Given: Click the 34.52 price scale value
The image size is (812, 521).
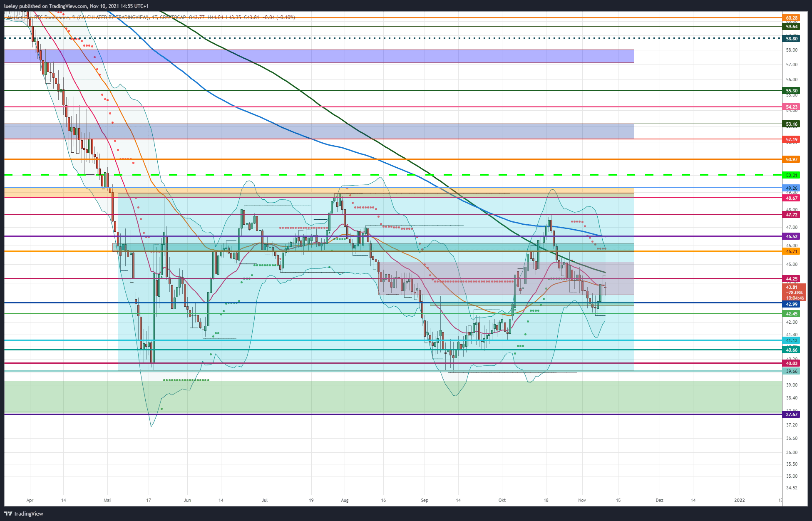Looking at the screenshot, I should tap(792, 488).
